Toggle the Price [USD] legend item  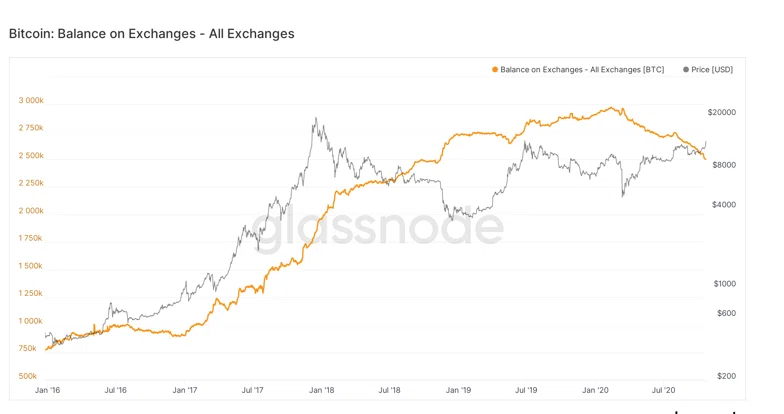708,70
